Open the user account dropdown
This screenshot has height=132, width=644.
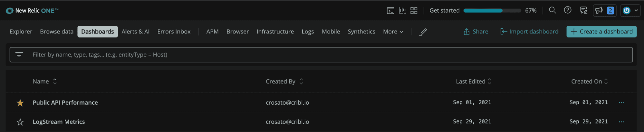coord(630,11)
